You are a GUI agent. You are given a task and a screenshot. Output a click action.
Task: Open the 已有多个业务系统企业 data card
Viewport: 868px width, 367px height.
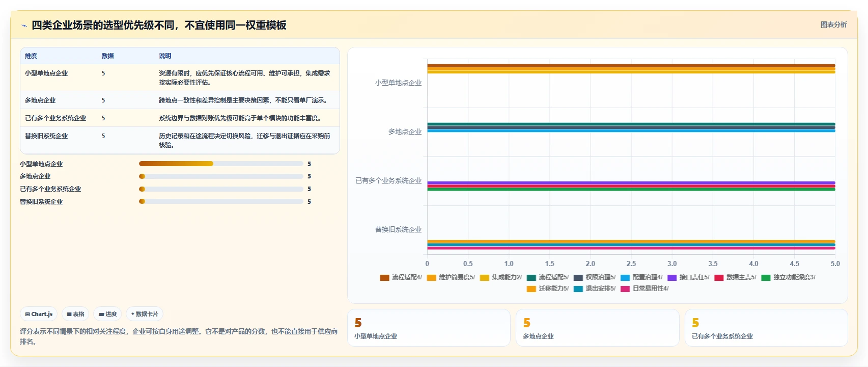[766, 328]
